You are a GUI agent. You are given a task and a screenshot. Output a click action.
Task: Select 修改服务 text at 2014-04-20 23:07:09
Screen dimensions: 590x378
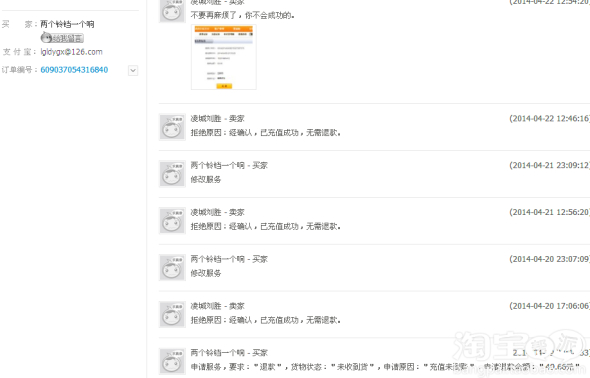[206, 273]
